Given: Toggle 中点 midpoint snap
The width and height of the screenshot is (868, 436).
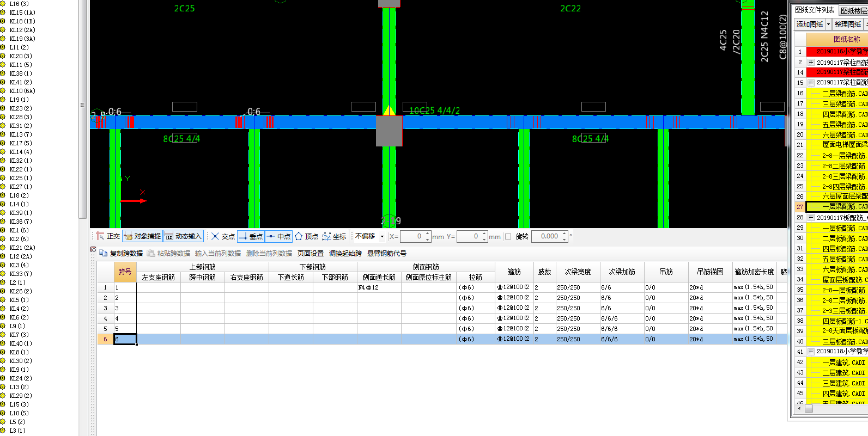Looking at the screenshot, I should [278, 236].
